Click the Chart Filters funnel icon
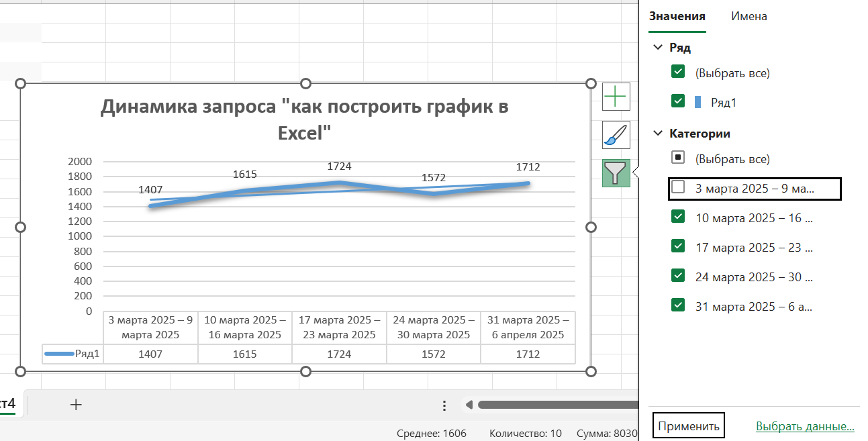The width and height of the screenshot is (868, 441). 616,173
